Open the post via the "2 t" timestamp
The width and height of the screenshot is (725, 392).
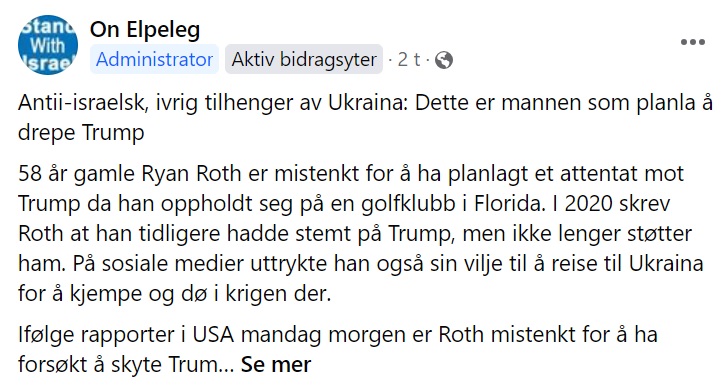pos(409,60)
